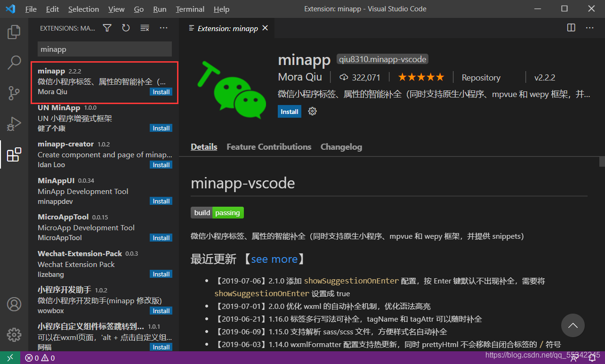
Task: Click the install count 322,071
Action: 359,77
